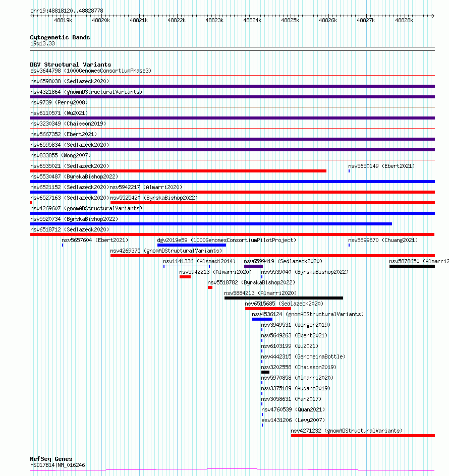
Task: Select the nsv5525420 ByrskaBishop2022 label
Action: pyautogui.click(x=154, y=198)
